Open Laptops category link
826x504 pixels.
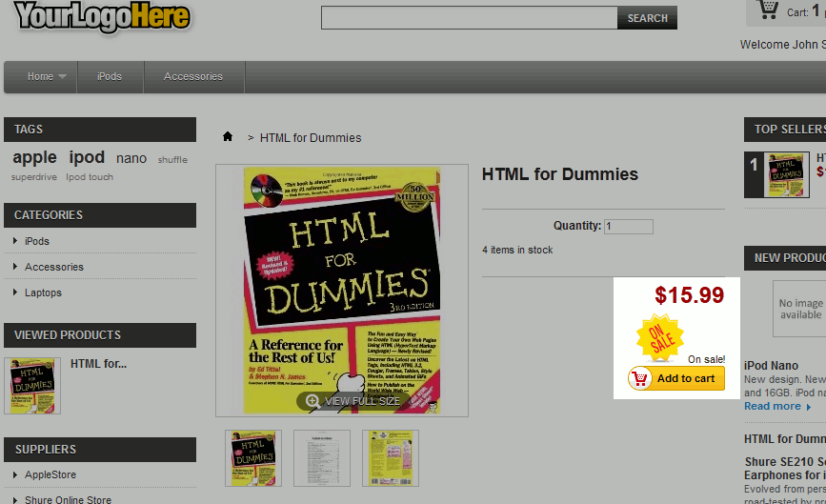click(x=43, y=292)
